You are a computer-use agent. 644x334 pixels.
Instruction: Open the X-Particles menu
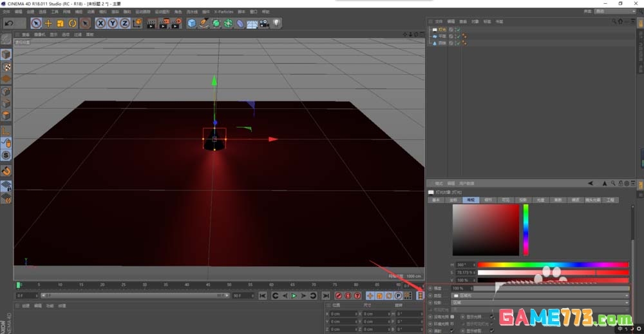point(224,12)
